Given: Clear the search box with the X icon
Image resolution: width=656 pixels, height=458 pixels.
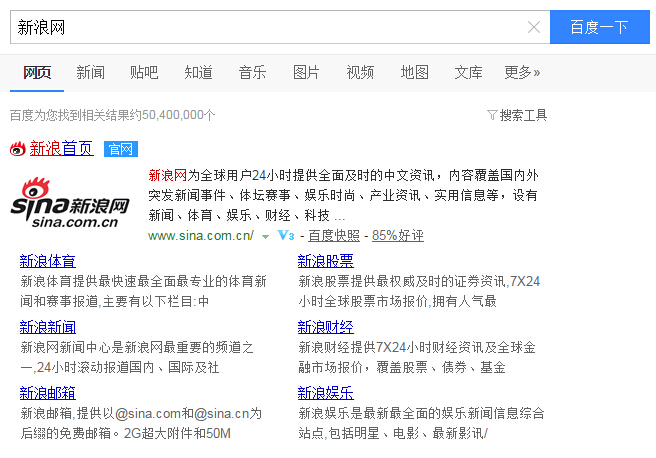Looking at the screenshot, I should click(533, 28).
